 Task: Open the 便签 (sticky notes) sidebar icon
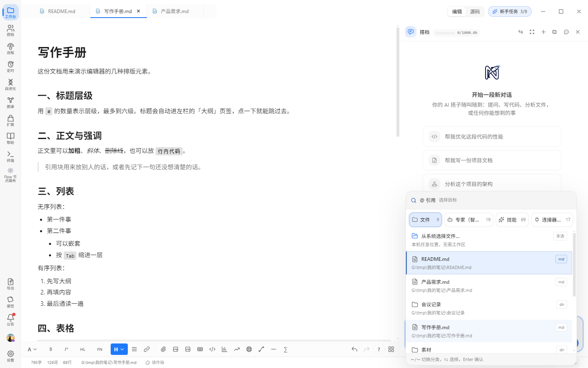(x=11, y=302)
